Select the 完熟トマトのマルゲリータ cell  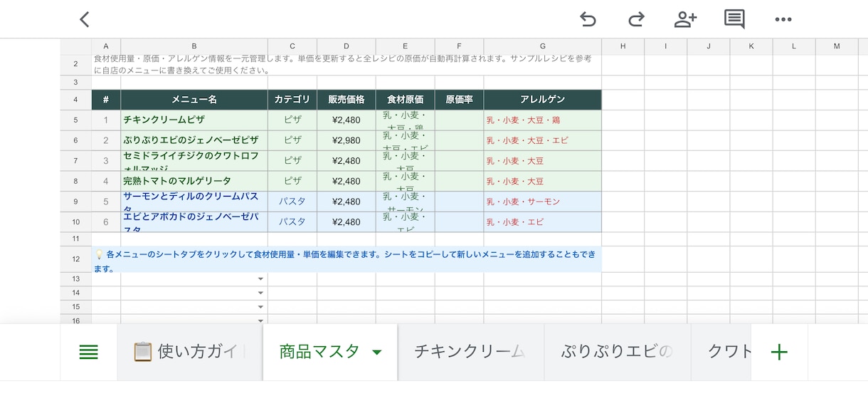[x=194, y=181]
